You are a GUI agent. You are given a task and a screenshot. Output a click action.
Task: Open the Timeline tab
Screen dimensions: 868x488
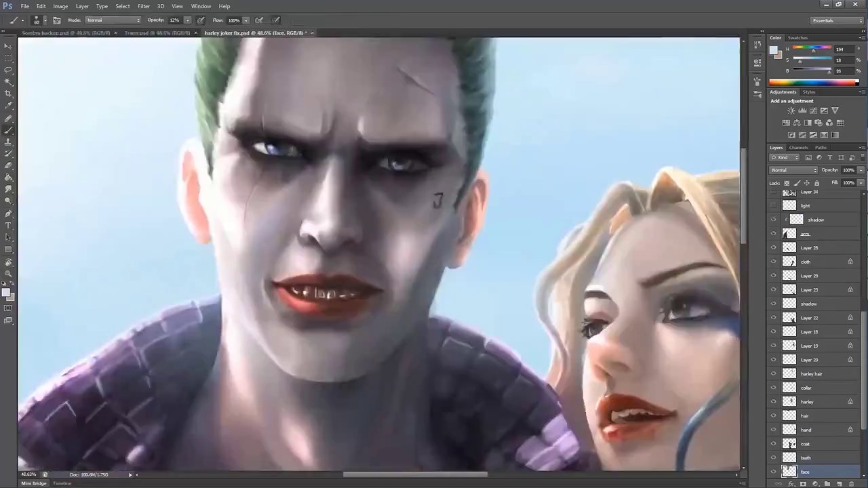[x=62, y=483]
